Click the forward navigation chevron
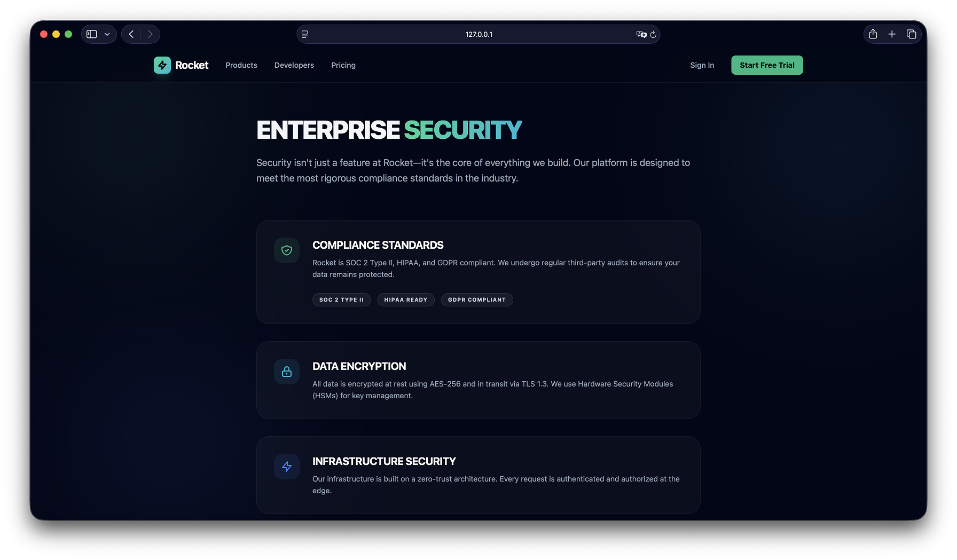The image size is (957, 560). [x=150, y=34]
